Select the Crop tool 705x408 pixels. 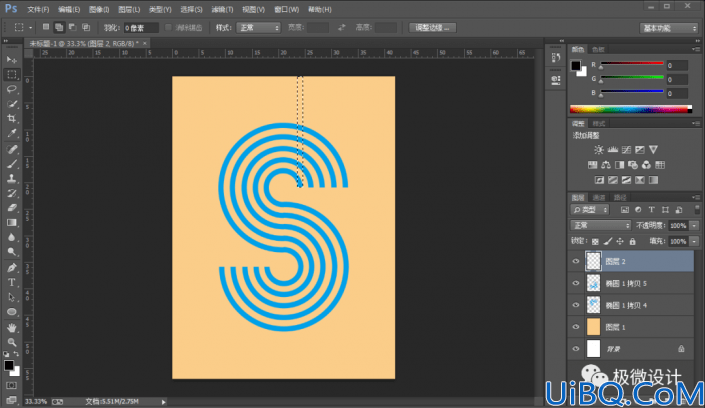click(x=12, y=119)
